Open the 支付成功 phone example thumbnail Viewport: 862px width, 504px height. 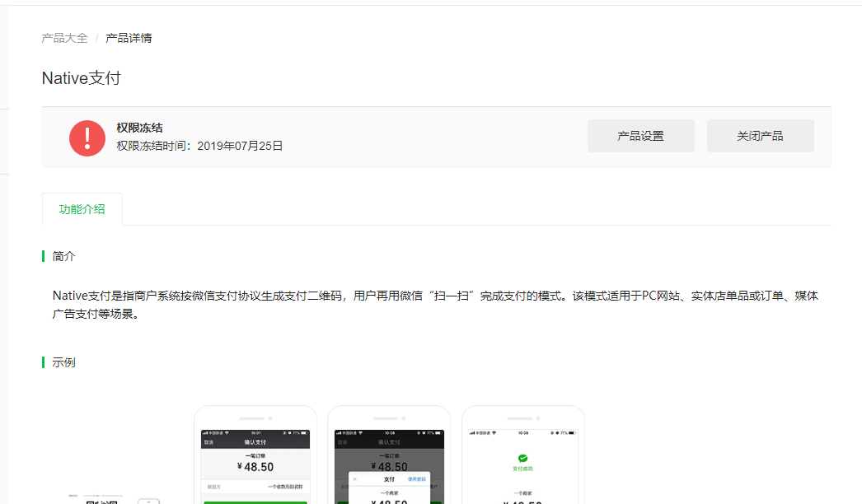pos(523,455)
